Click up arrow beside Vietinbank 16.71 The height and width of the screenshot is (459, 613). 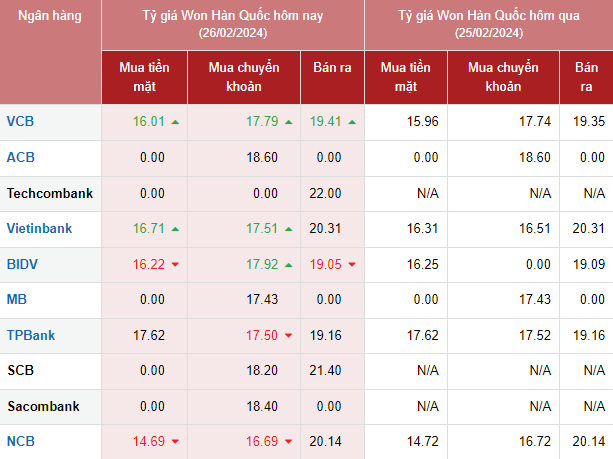click(x=175, y=229)
